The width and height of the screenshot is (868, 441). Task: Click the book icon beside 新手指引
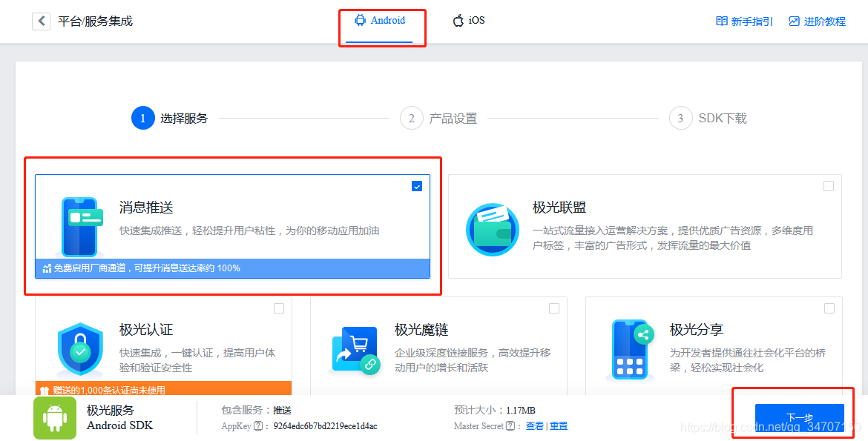pos(722,21)
